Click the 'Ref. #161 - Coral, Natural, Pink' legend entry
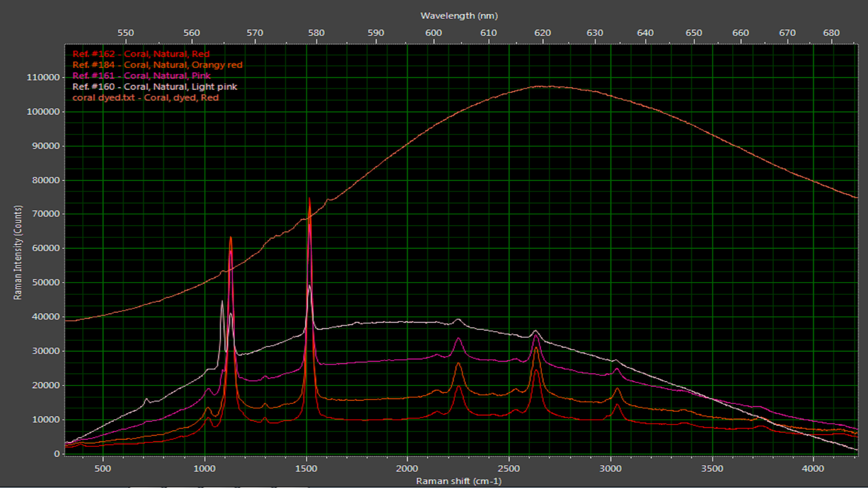 click(x=142, y=75)
